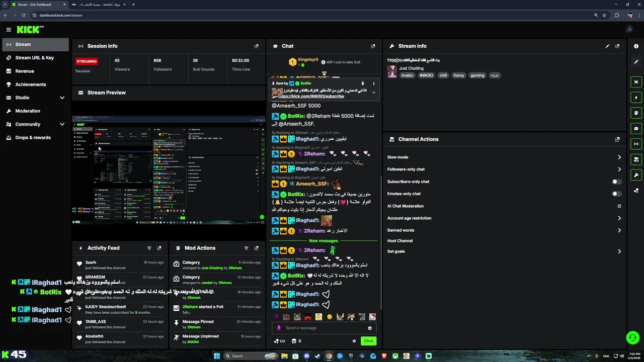Open the Mod Actions filter icon
This screenshot has width=644, height=362.
(246, 248)
